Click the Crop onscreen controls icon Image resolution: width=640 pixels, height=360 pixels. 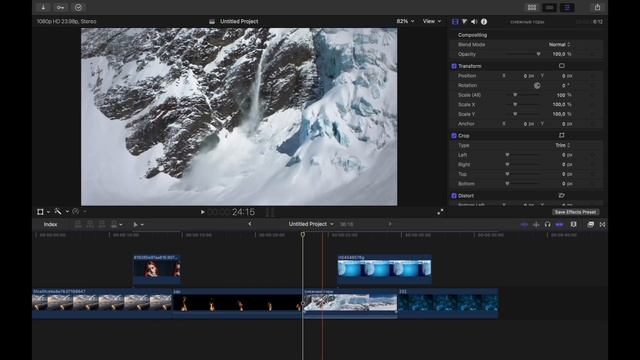pyautogui.click(x=562, y=135)
